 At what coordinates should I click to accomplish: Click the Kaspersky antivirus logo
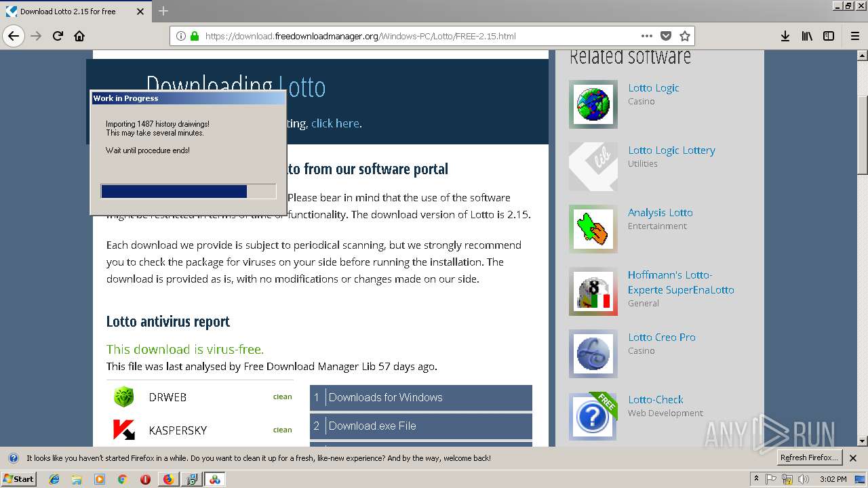(x=123, y=430)
